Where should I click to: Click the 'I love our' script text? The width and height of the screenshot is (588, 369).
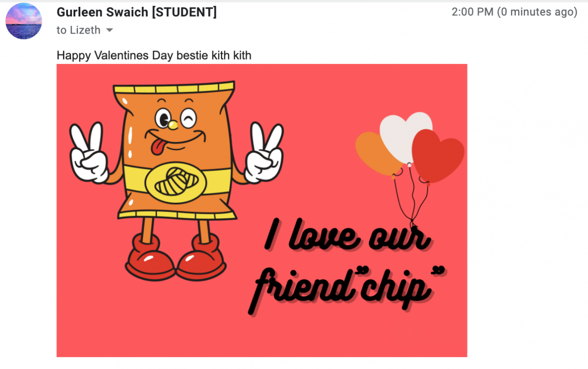point(348,235)
